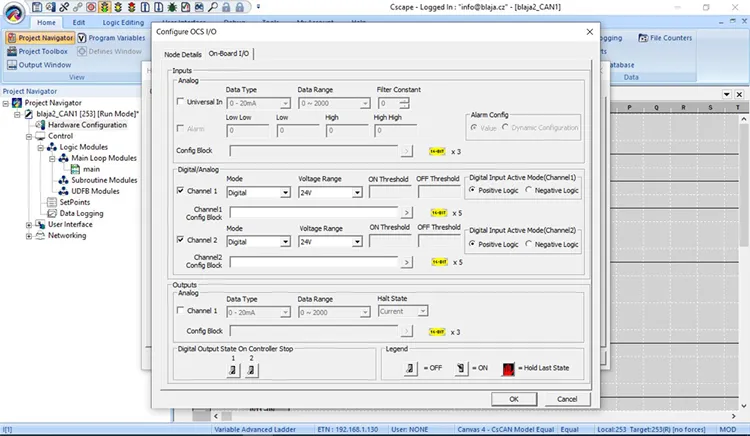Enable the Universal In analog checkbox

pos(181,102)
